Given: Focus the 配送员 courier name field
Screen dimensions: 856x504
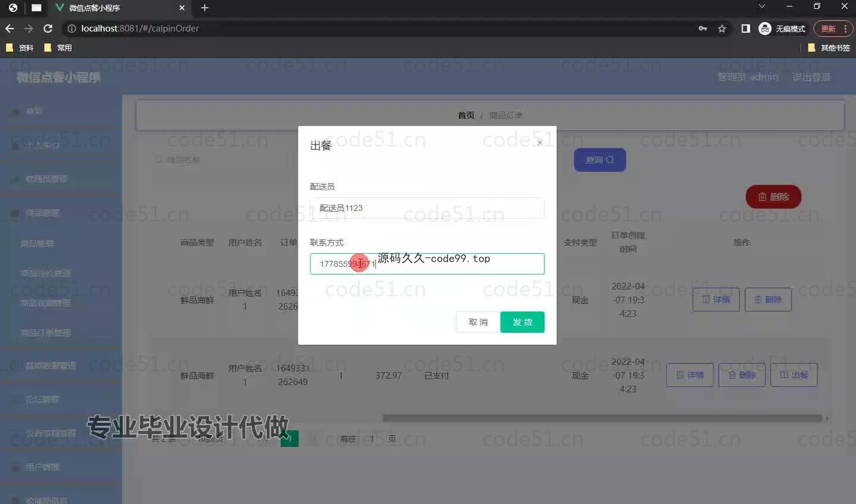Looking at the screenshot, I should [427, 208].
